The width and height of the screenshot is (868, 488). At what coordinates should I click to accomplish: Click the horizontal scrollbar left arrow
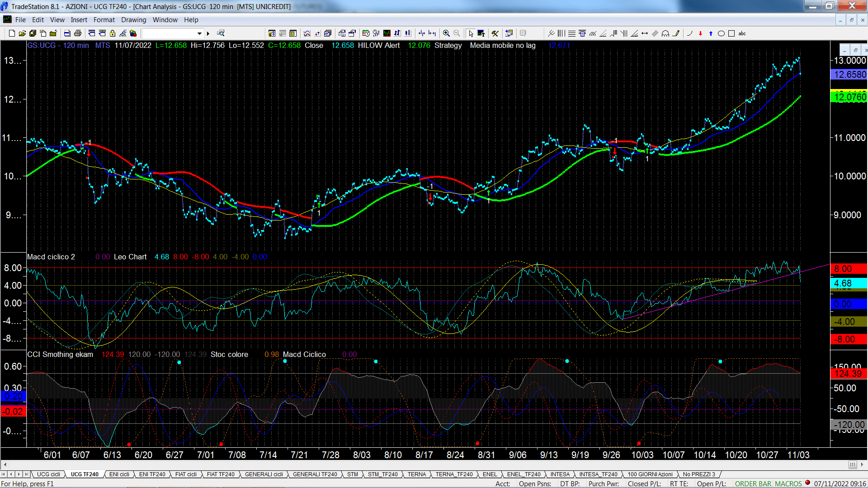tap(5, 465)
